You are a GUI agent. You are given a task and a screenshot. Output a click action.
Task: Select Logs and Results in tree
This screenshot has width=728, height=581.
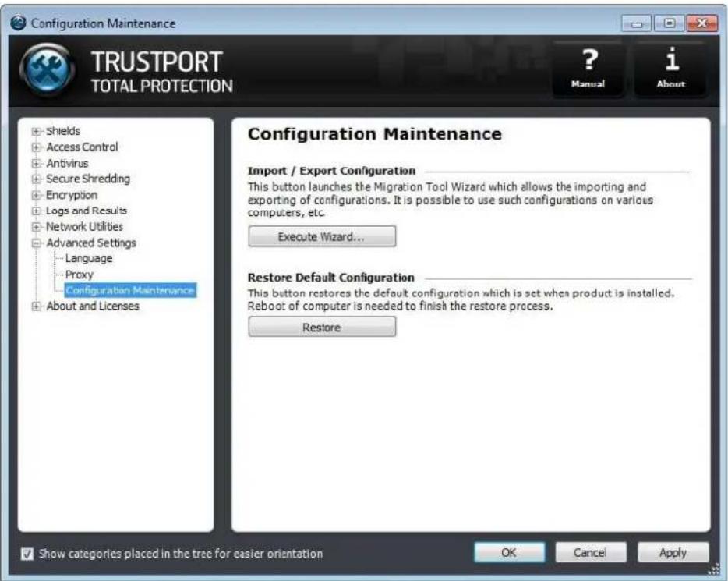(x=87, y=211)
